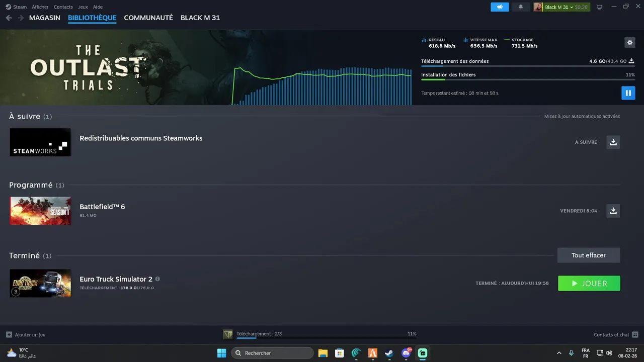Go back with the left arrow

pos(9,18)
